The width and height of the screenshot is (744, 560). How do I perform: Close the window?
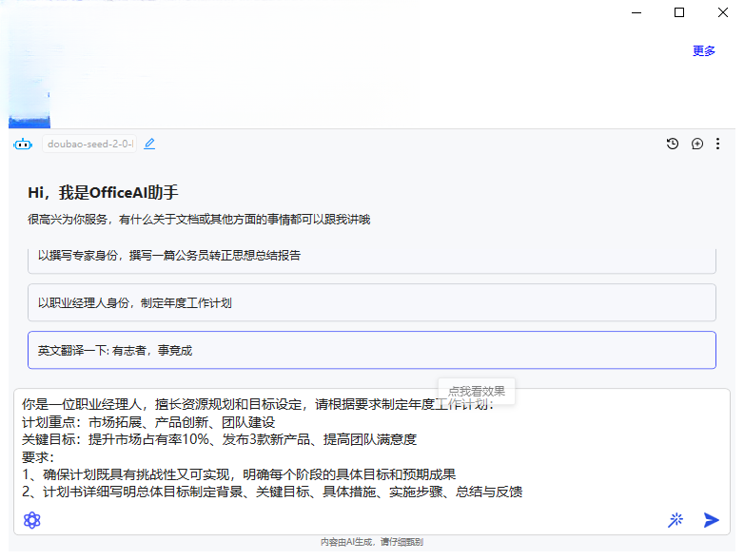[x=723, y=12]
